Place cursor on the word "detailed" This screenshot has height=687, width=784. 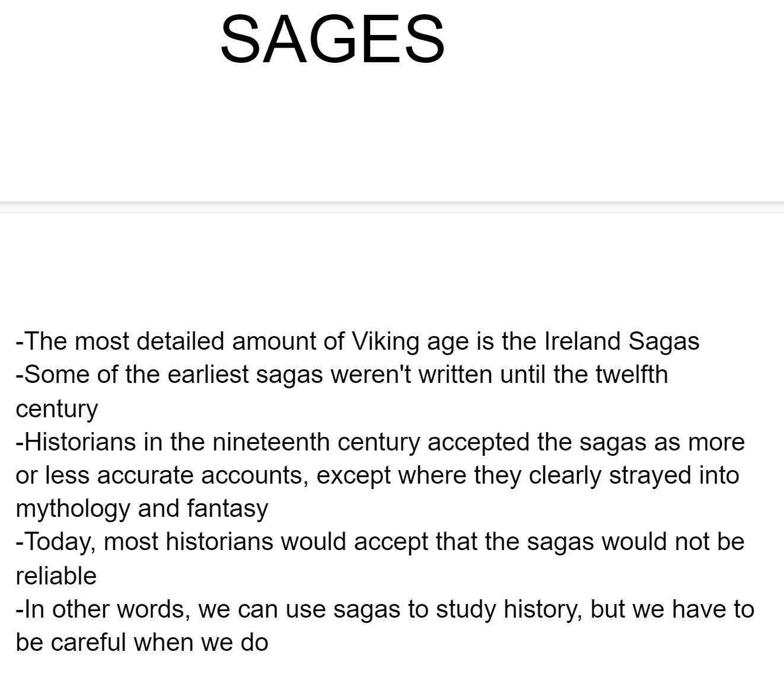(x=180, y=341)
